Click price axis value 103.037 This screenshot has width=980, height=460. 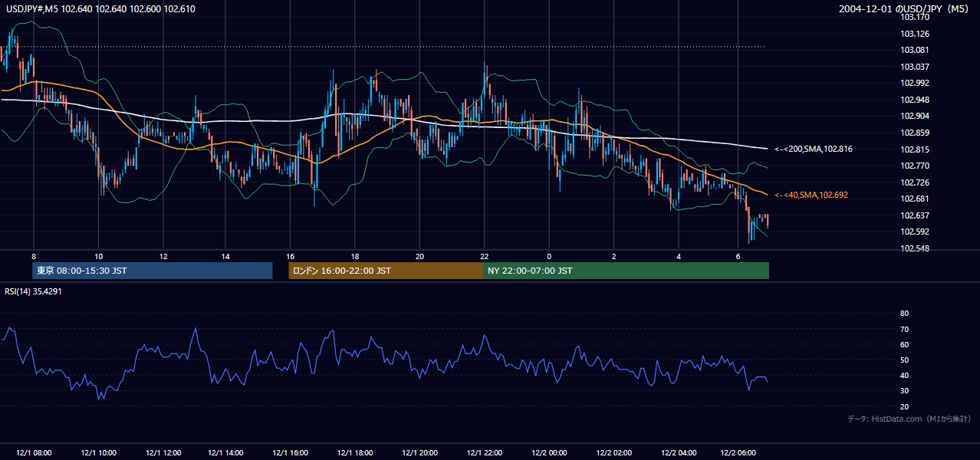pos(915,67)
